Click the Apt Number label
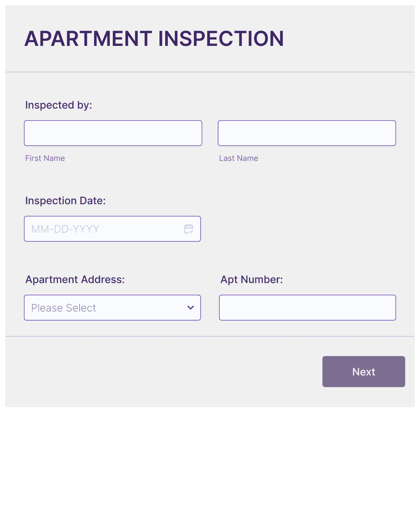This screenshot has width=420, height=517. [251, 279]
